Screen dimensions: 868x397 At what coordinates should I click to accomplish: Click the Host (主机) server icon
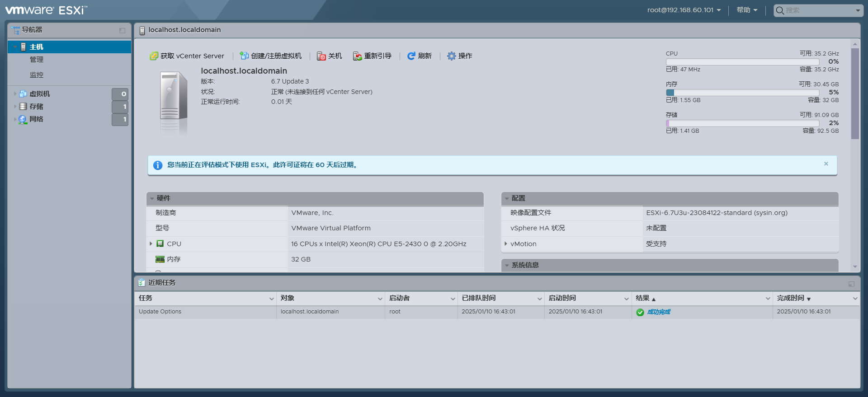[24, 47]
